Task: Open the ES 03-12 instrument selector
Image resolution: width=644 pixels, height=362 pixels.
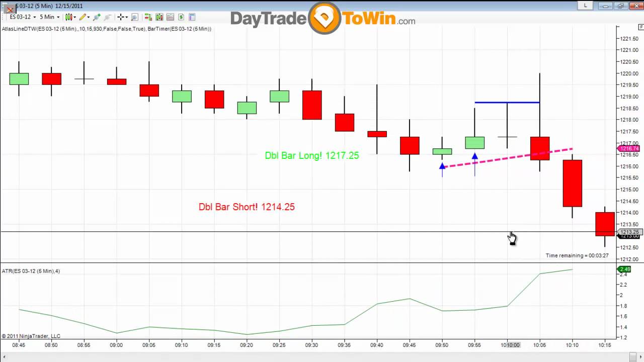Action: (x=24, y=17)
